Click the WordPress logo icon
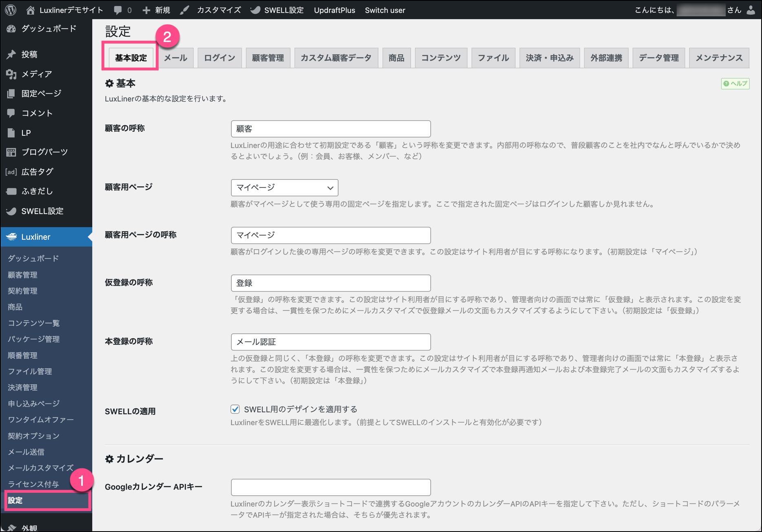This screenshot has width=762, height=532. coord(11,10)
